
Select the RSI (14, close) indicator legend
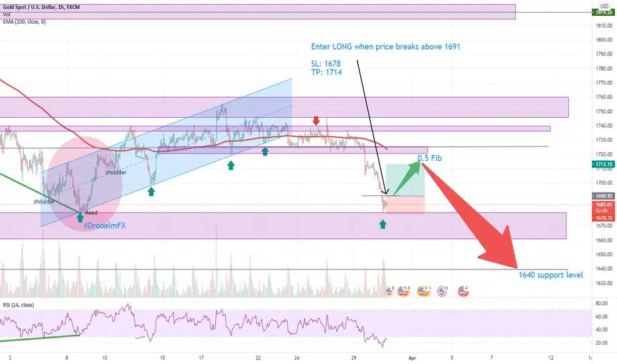(x=19, y=305)
